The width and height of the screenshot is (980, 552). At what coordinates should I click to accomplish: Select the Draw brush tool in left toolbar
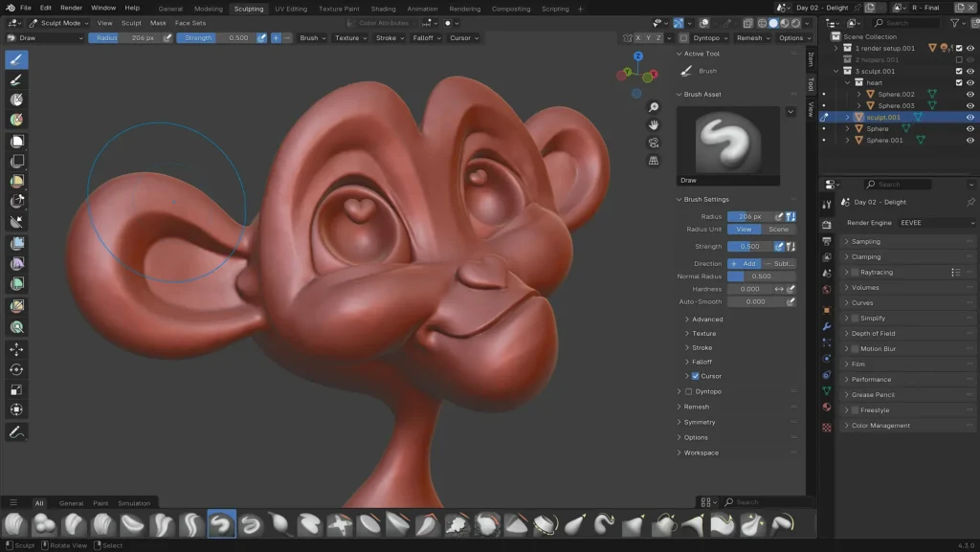point(17,59)
